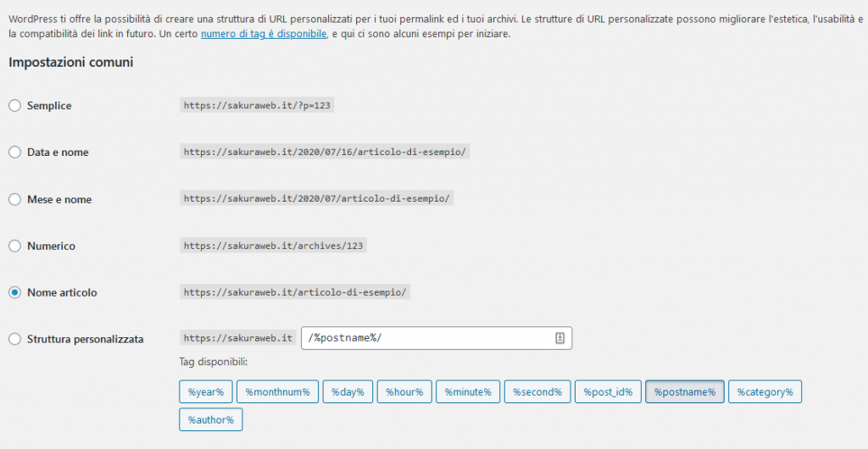Viewport: 868px width, 449px height.
Task: Click the autofill icon in permalink field
Action: point(559,338)
